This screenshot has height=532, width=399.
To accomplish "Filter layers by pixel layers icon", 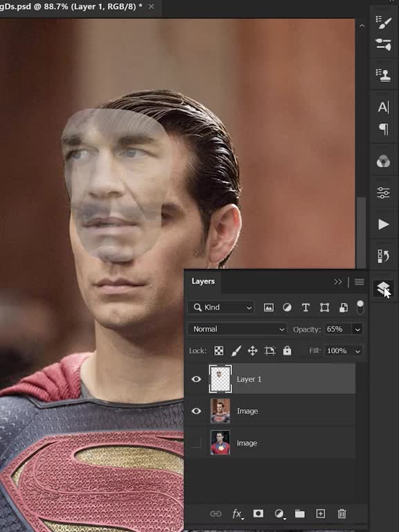I will click(x=268, y=308).
